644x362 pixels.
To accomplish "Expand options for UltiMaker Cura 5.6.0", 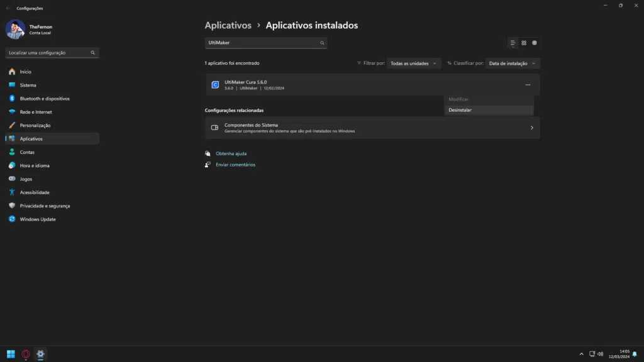I will [527, 84].
